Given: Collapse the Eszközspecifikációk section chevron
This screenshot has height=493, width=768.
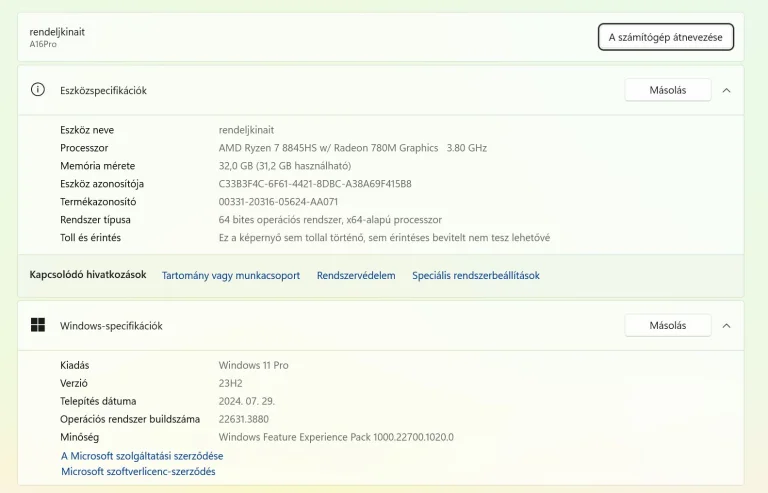Looking at the screenshot, I should tap(726, 90).
